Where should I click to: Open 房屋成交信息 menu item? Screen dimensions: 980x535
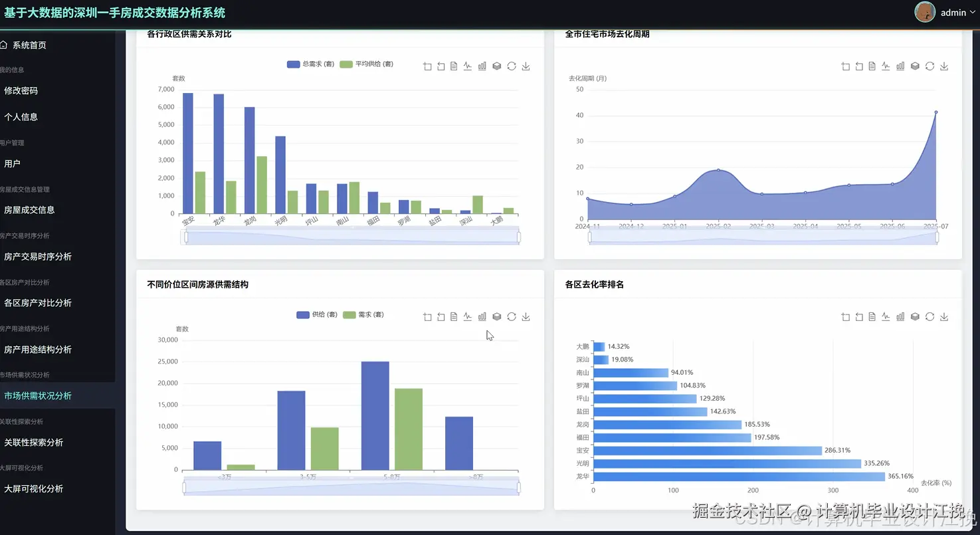pos(57,210)
